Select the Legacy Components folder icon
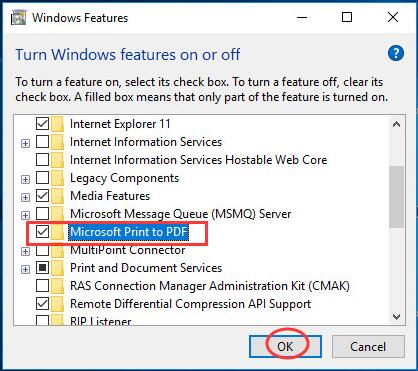Image resolution: width=418 pixels, height=371 pixels. 58,178
